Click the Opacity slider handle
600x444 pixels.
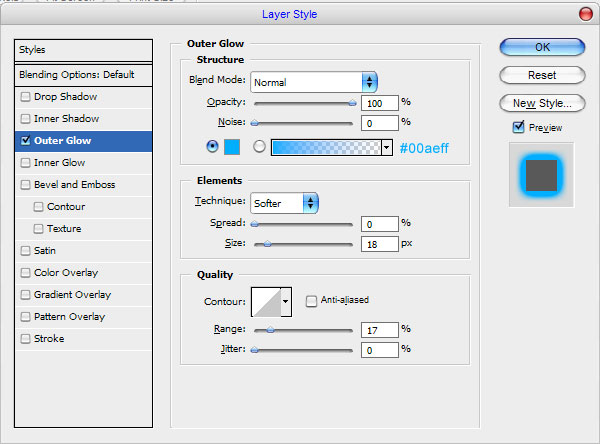pyautogui.click(x=352, y=103)
